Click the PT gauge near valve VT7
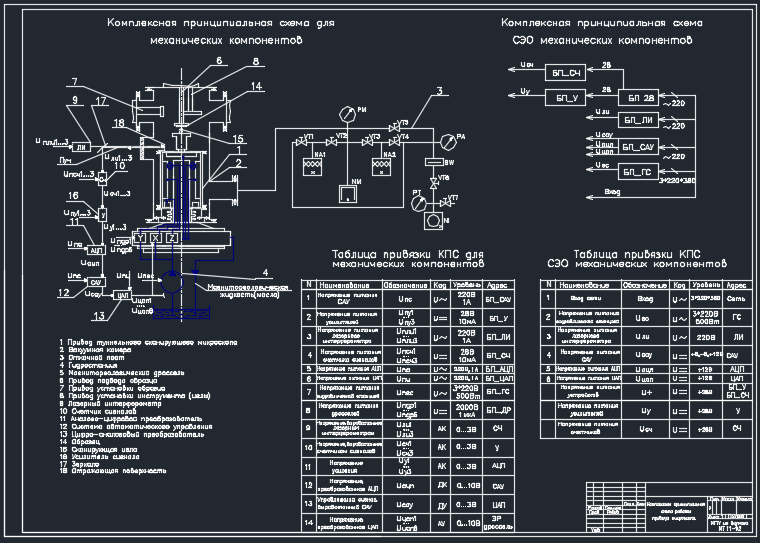Screen dimensions: 760x543 point(418,203)
